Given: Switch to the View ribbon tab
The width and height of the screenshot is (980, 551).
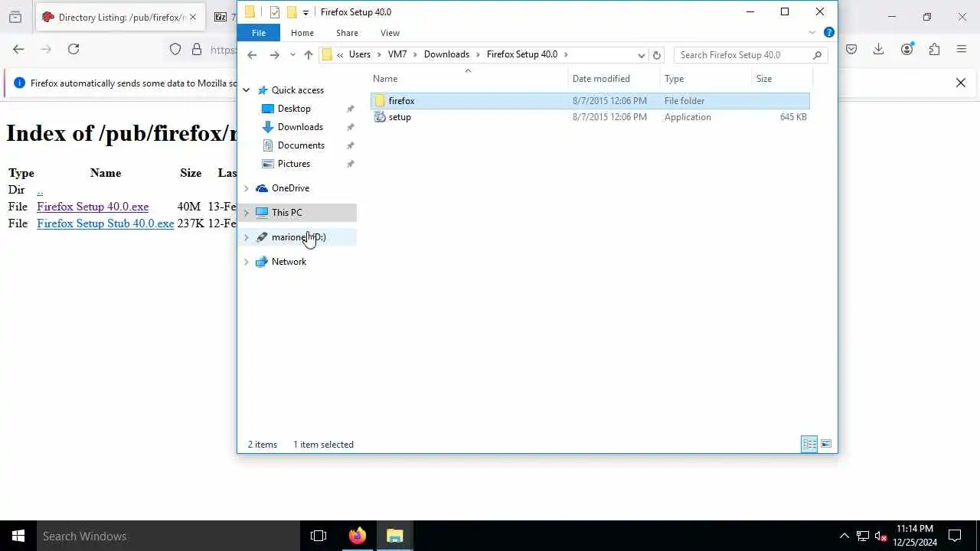Looking at the screenshot, I should click(x=390, y=33).
